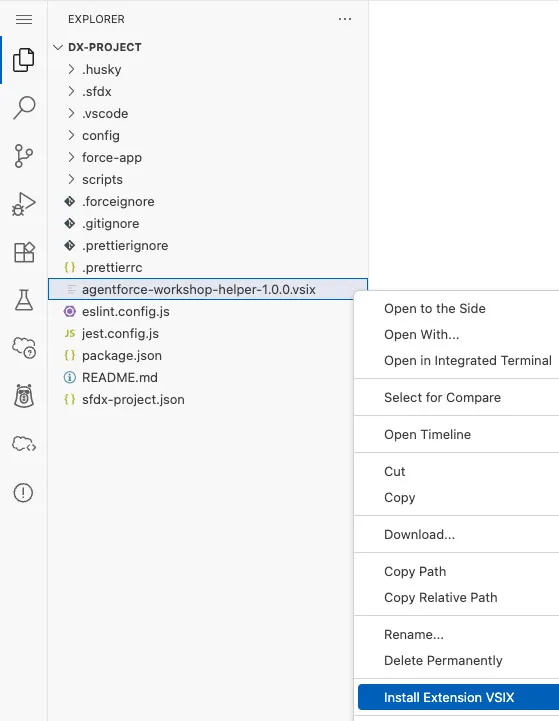Image resolution: width=559 pixels, height=721 pixels.
Task: Collapse the DX-PROJECT root folder
Action: click(57, 47)
